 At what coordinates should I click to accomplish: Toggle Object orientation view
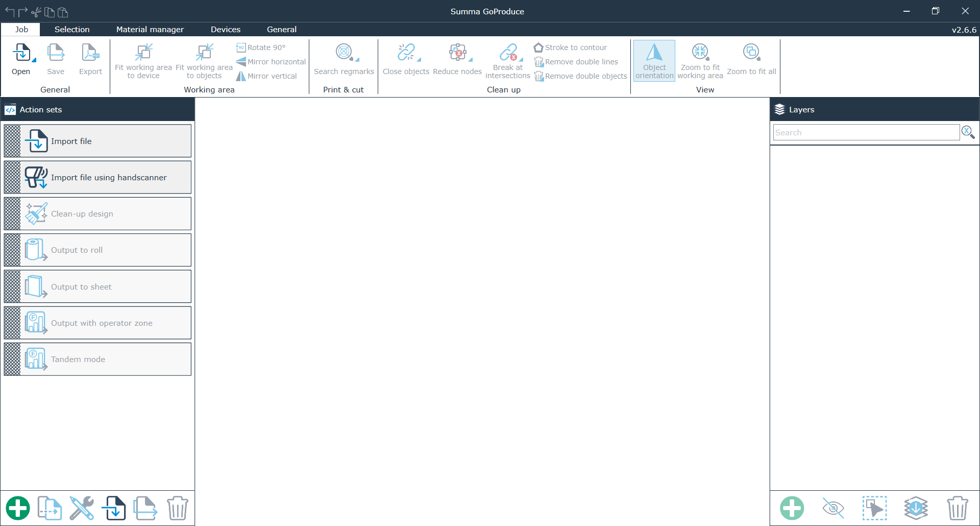(x=654, y=60)
